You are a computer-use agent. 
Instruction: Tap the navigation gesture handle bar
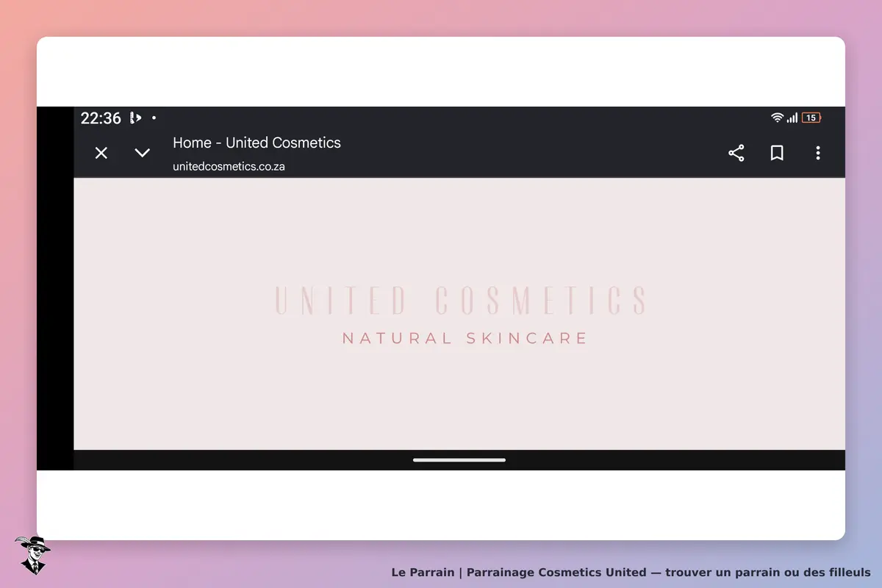tap(459, 460)
